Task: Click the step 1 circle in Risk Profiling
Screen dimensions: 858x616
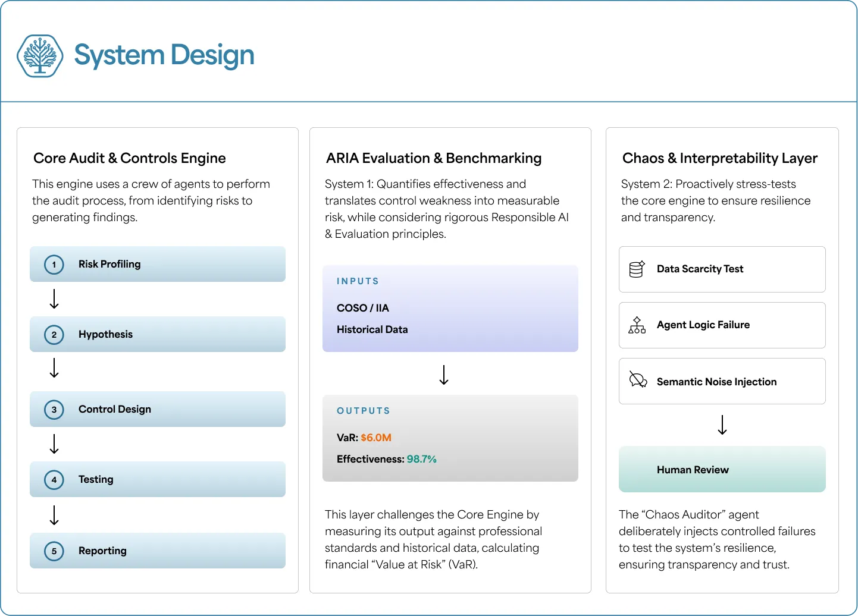Action: pos(54,265)
